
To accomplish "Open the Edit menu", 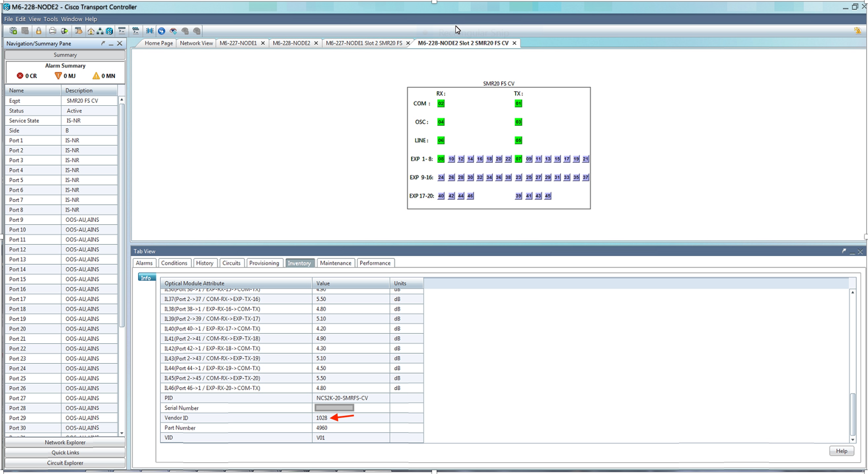I will click(x=20, y=19).
